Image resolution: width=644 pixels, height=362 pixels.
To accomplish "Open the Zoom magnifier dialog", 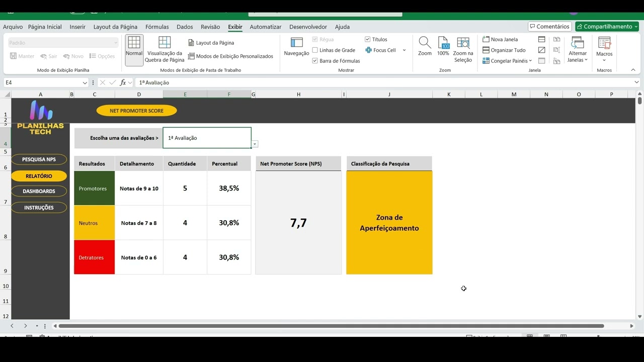I will pyautogui.click(x=425, y=46).
